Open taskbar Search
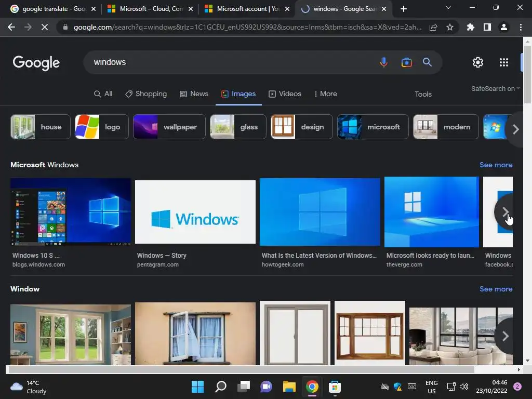532x399 pixels. (220, 387)
